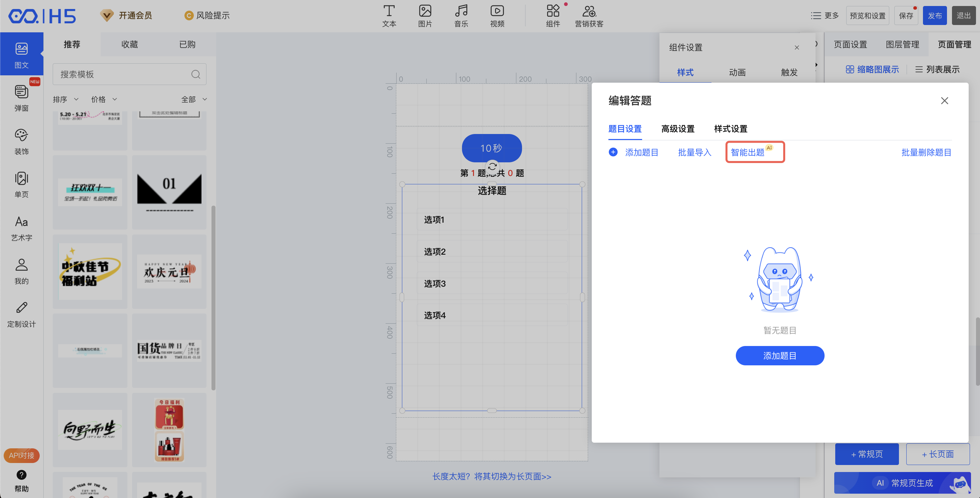Open 题目设置 tab
This screenshot has height=498, width=980.
tap(625, 129)
